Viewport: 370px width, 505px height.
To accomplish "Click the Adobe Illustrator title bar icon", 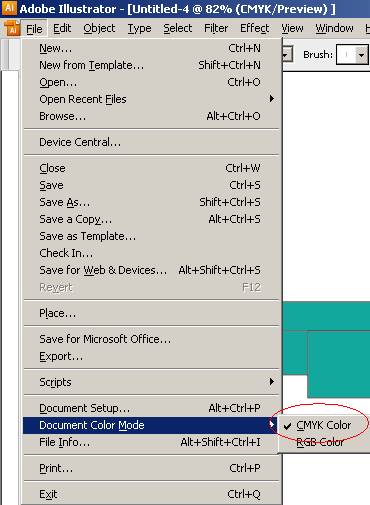I will 9,8.
